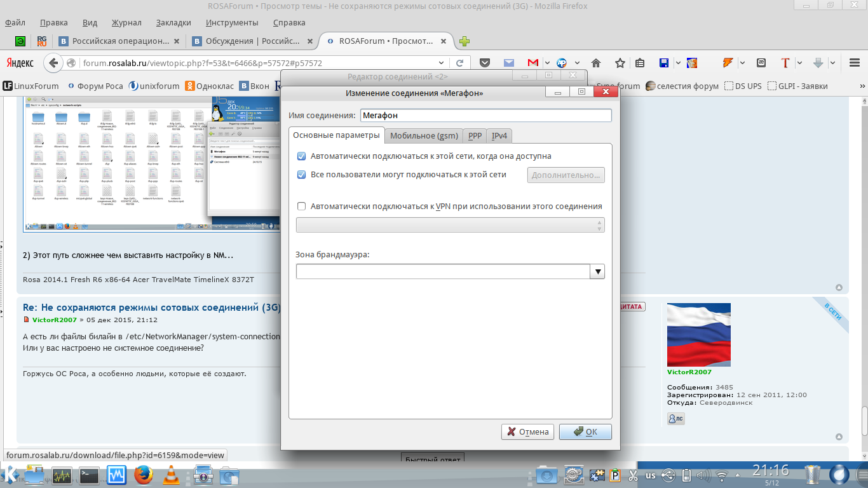This screenshot has width=868, height=488.
Task: Open the KDE application launcher
Action: tap(11, 474)
